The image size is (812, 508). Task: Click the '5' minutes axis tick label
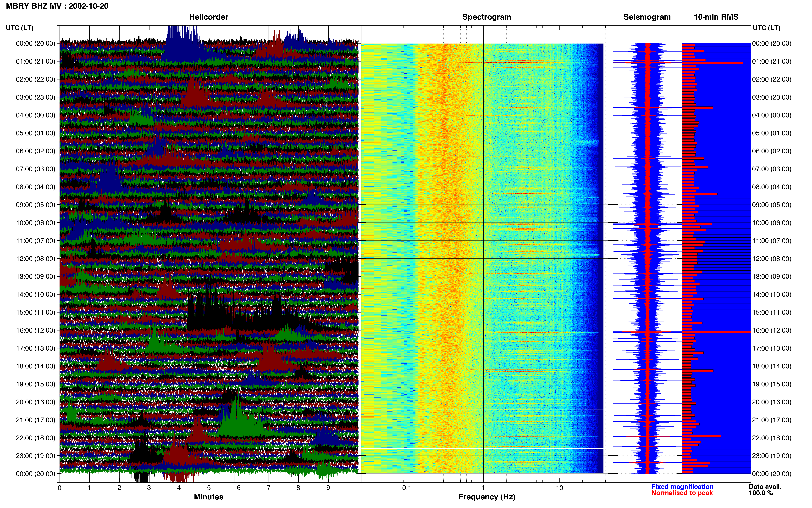pos(209,488)
